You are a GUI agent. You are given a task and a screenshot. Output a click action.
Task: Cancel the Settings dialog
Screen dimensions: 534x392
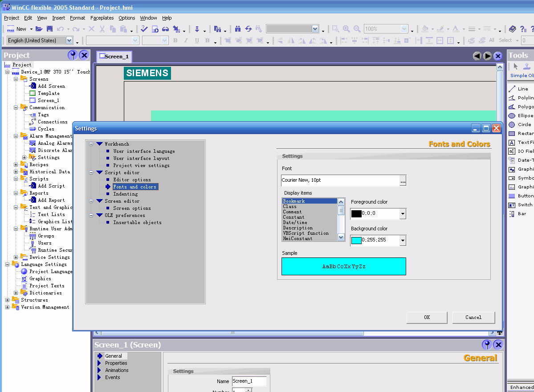(473, 318)
